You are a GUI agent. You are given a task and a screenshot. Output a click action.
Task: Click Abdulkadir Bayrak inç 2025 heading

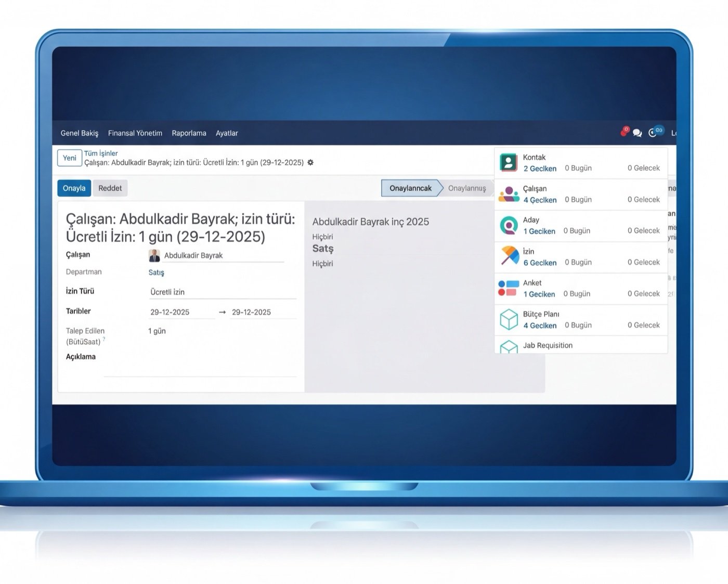(371, 222)
